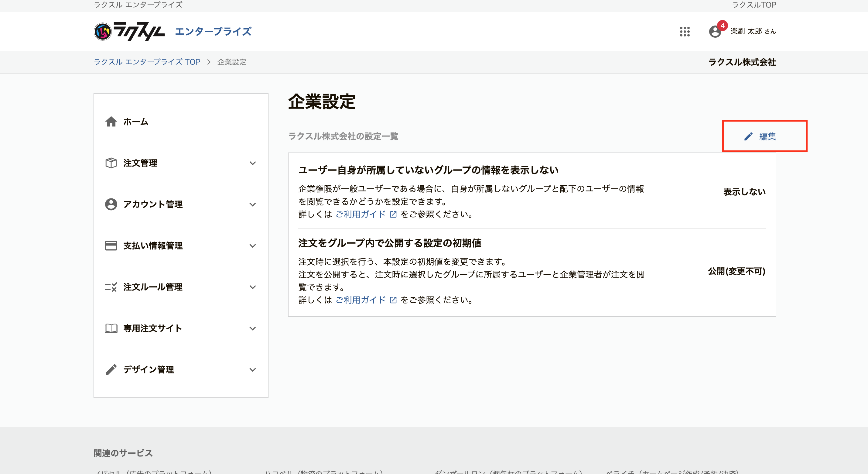Select 支払い情報管理 sidebar menu label
The height and width of the screenshot is (474, 868).
click(153, 246)
